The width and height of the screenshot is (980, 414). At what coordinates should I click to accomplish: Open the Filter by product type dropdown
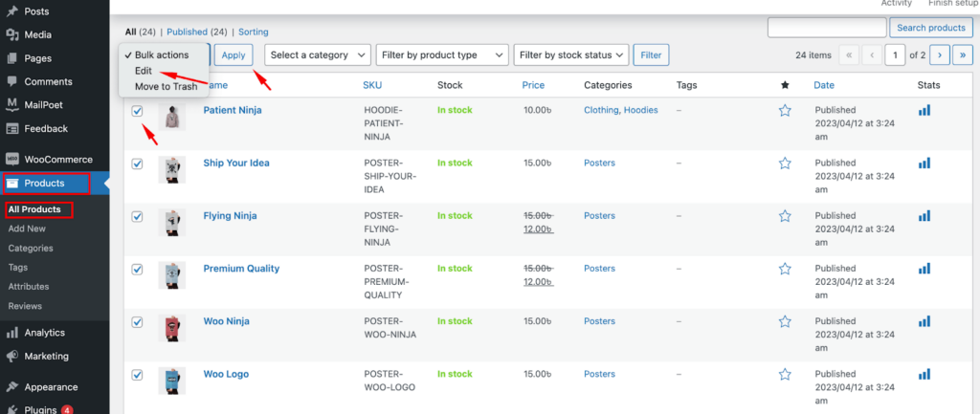(442, 54)
